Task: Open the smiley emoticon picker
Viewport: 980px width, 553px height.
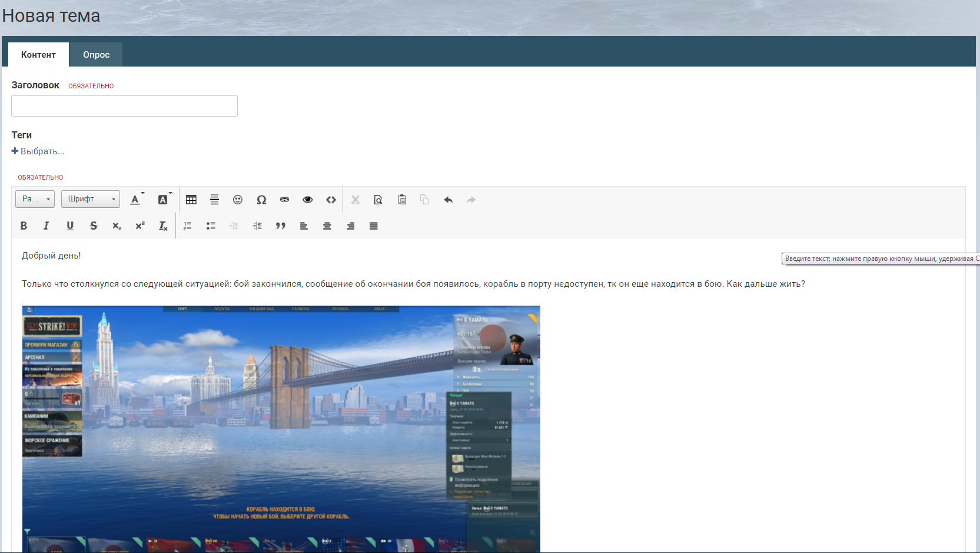Action: click(x=238, y=200)
